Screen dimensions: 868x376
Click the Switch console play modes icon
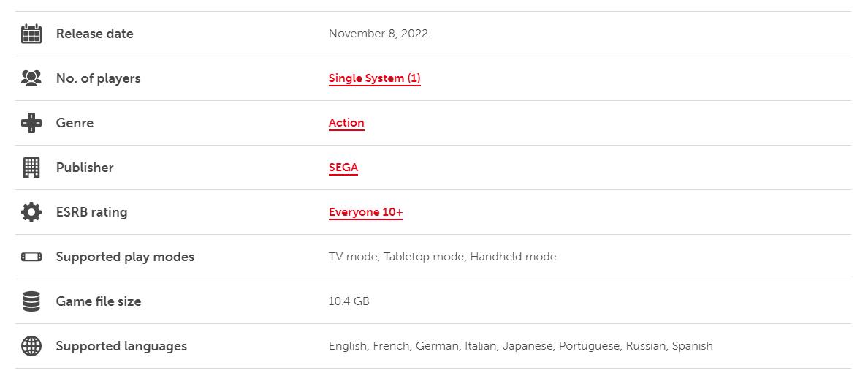pos(31,257)
